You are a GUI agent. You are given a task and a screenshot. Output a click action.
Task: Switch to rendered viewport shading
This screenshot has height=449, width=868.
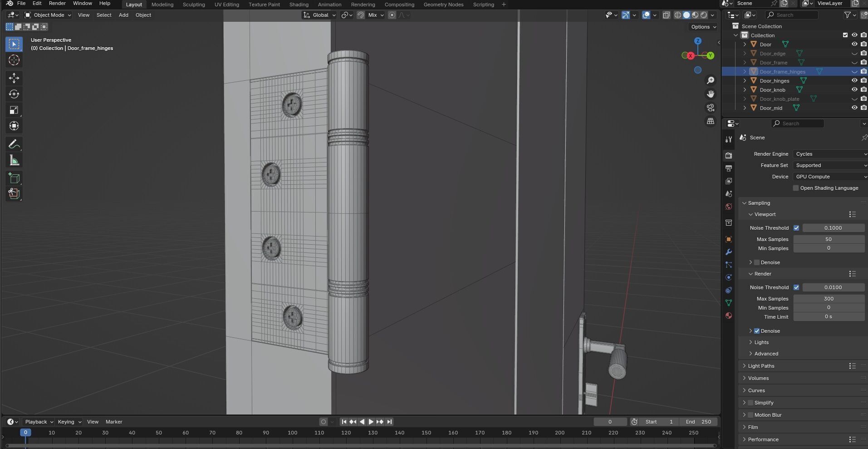(x=704, y=15)
